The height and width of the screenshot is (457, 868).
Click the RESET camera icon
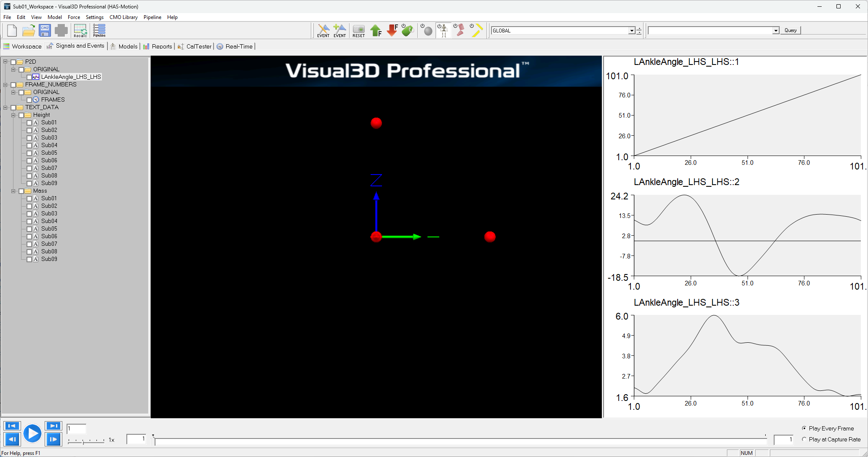point(358,30)
